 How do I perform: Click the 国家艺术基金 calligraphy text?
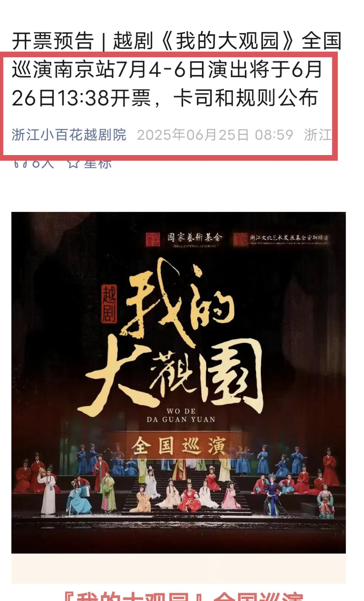195,237
